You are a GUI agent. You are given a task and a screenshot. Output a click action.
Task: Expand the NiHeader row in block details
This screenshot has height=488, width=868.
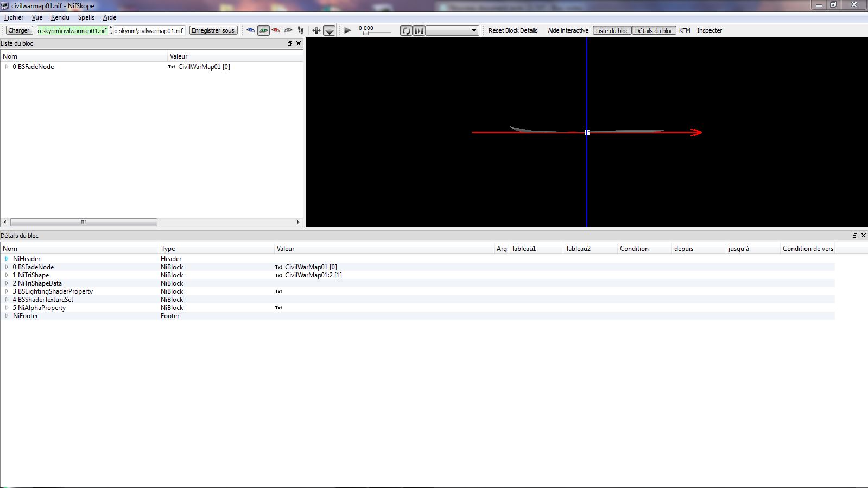[x=7, y=259]
